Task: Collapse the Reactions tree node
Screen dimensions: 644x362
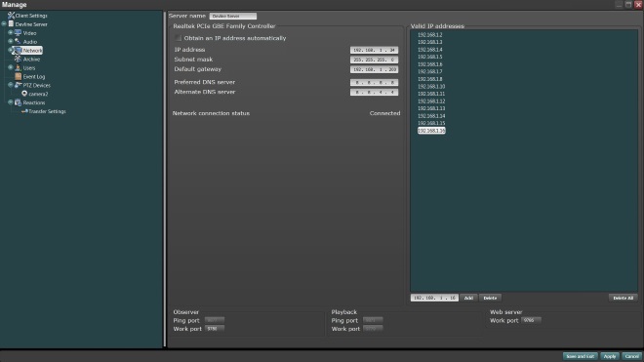Action: tap(11, 101)
